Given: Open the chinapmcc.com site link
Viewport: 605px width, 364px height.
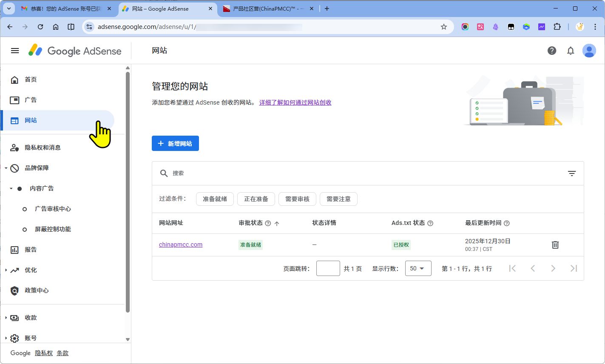Looking at the screenshot, I should (x=181, y=245).
